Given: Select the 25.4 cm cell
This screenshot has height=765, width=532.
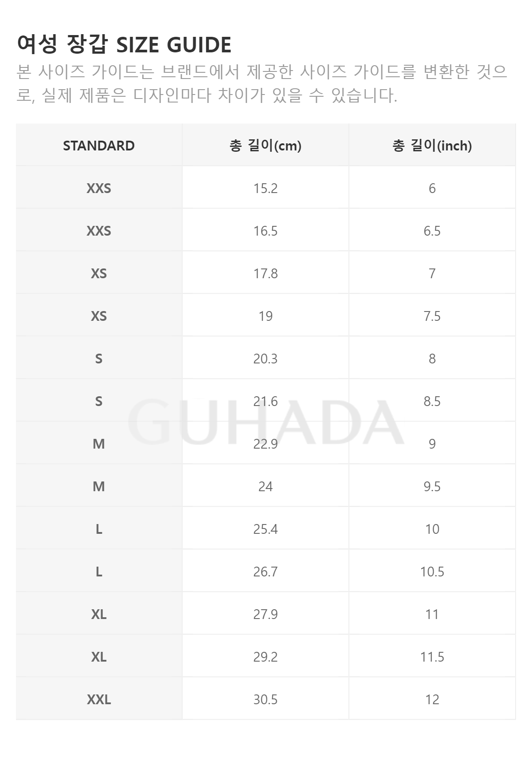Looking at the screenshot, I should 266,528.
